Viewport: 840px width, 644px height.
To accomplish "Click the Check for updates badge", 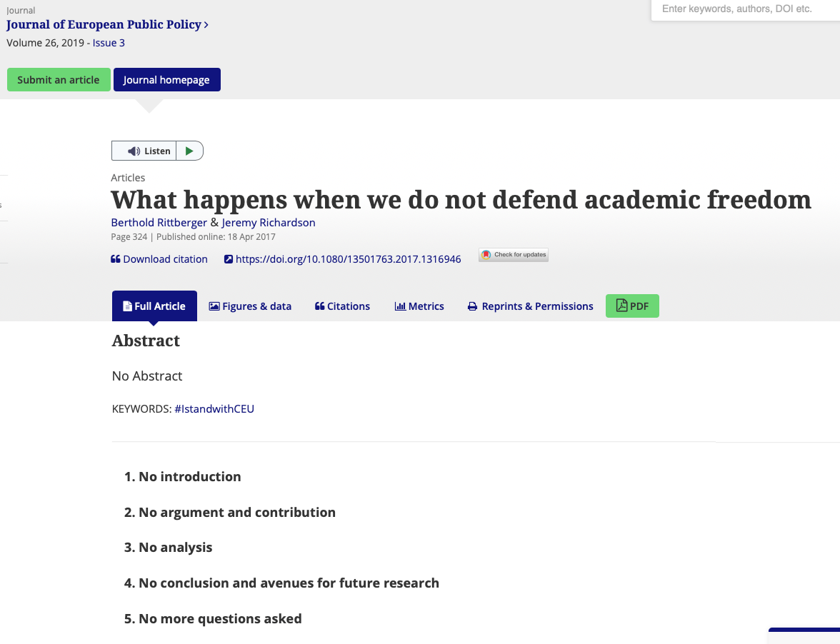I will pyautogui.click(x=514, y=255).
